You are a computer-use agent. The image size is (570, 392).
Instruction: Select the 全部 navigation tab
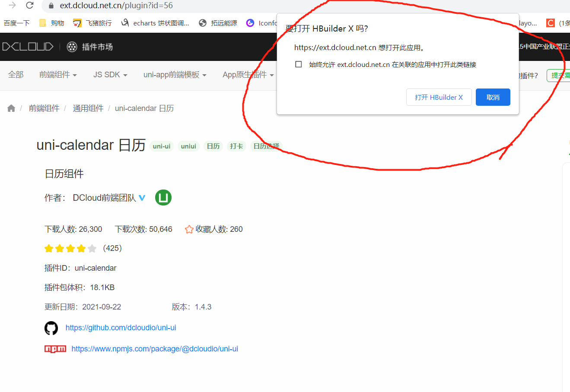tap(16, 74)
